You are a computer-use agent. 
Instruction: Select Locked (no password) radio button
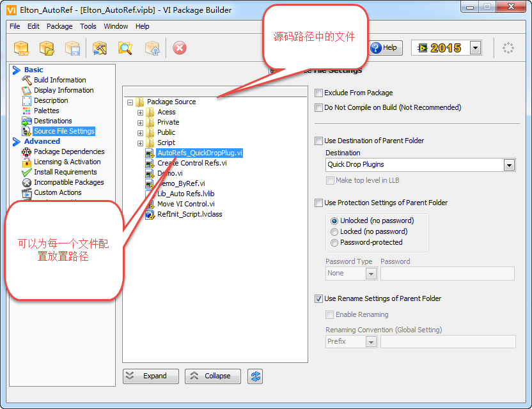334,231
